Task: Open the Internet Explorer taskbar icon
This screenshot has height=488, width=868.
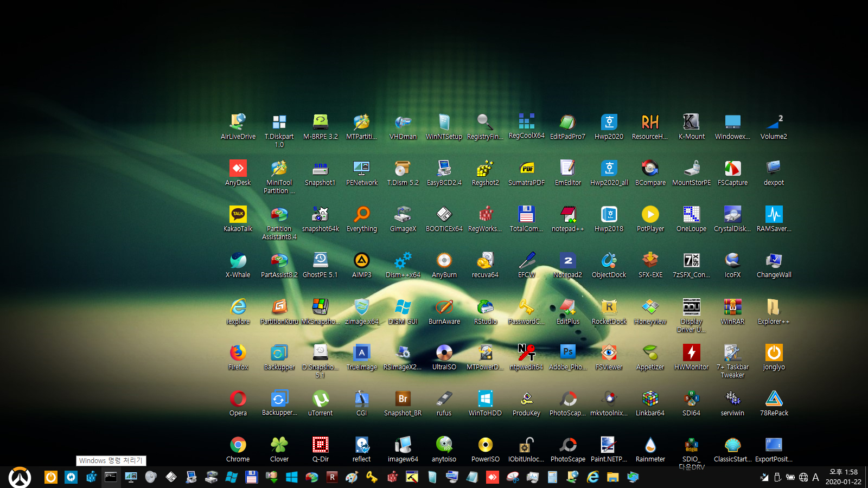Action: [x=593, y=477]
